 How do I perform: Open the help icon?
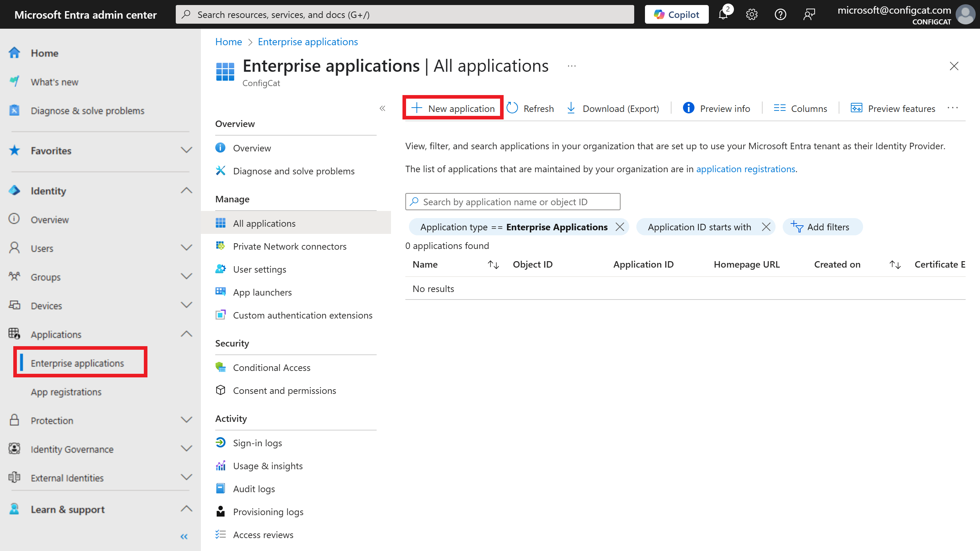pos(780,14)
